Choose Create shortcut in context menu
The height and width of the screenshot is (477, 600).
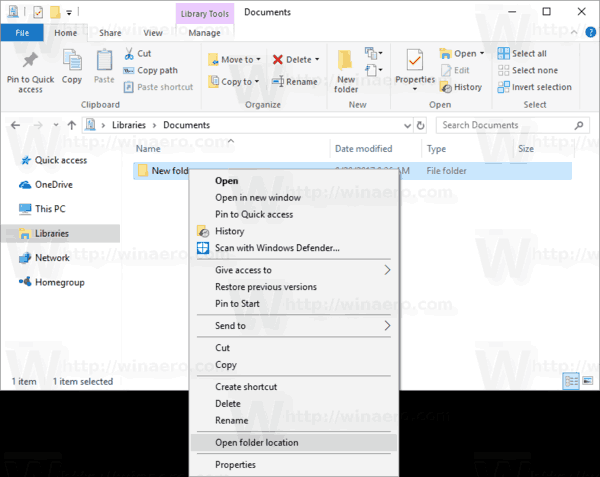tap(294, 387)
